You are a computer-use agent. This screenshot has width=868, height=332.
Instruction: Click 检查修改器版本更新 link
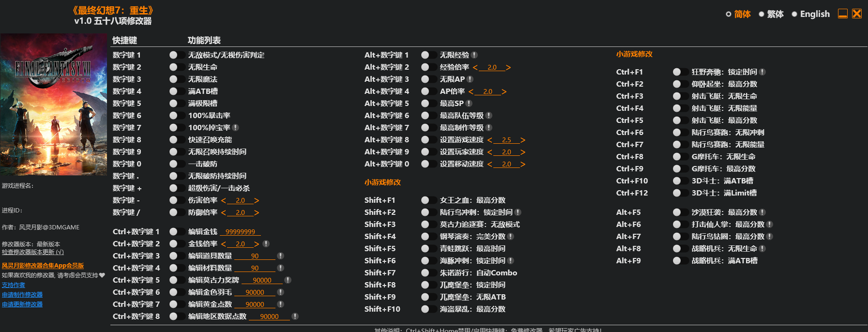coord(32,252)
